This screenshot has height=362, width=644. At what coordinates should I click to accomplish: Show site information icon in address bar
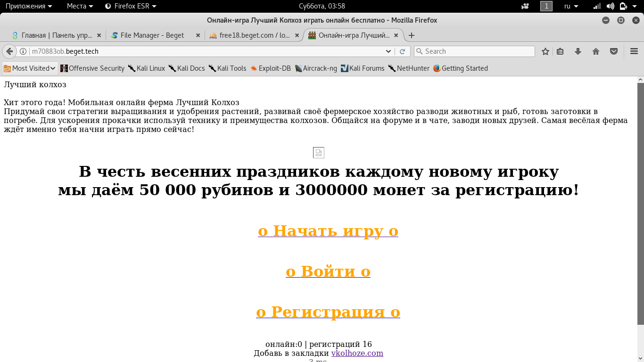coord(23,51)
